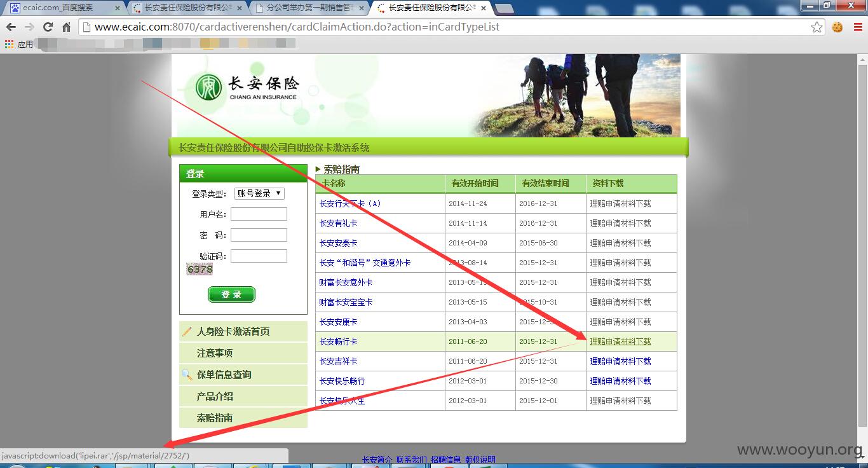
Task: Close the ecaic.com_百度搜索 tab
Action: pyautogui.click(x=117, y=8)
